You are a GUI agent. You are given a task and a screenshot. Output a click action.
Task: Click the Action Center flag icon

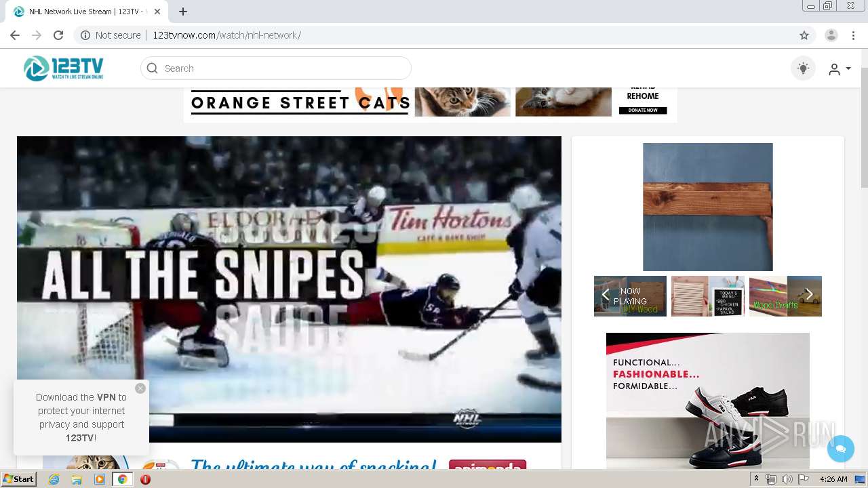[804, 479]
